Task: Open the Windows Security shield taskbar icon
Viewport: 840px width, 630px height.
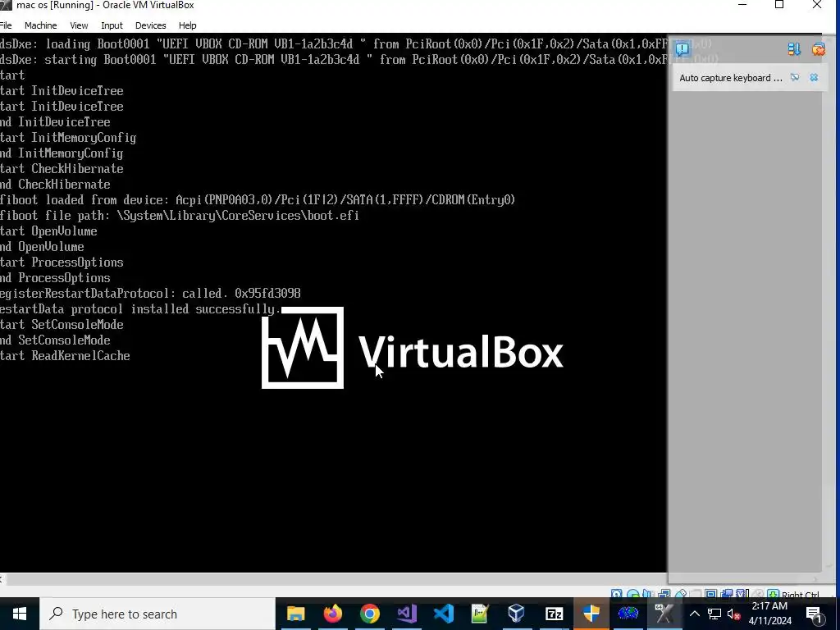Action: click(591, 614)
